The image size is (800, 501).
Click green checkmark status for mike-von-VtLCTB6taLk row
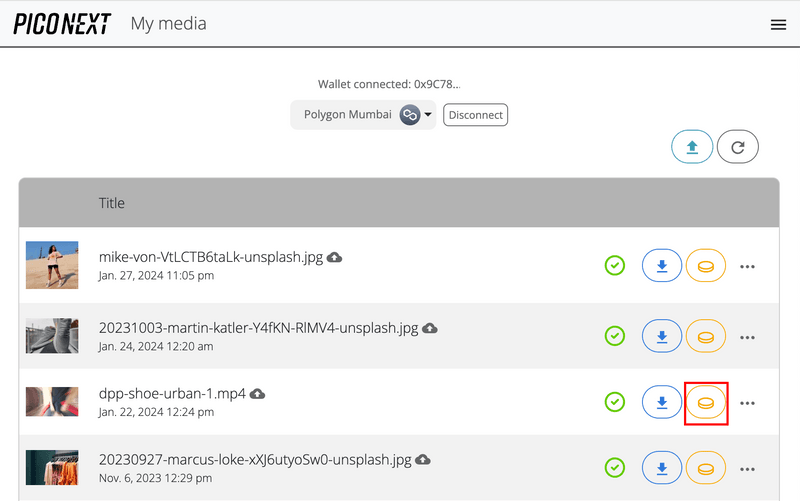(615, 266)
